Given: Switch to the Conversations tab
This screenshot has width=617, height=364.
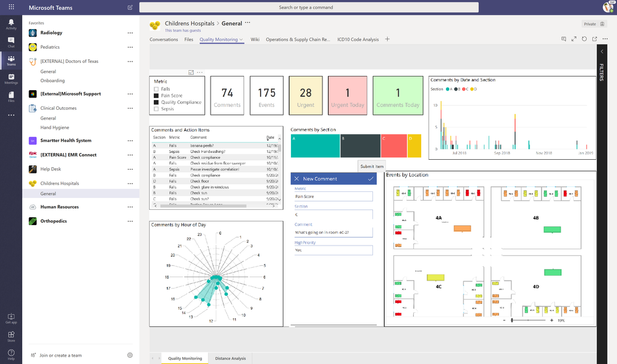Looking at the screenshot, I should [x=164, y=39].
